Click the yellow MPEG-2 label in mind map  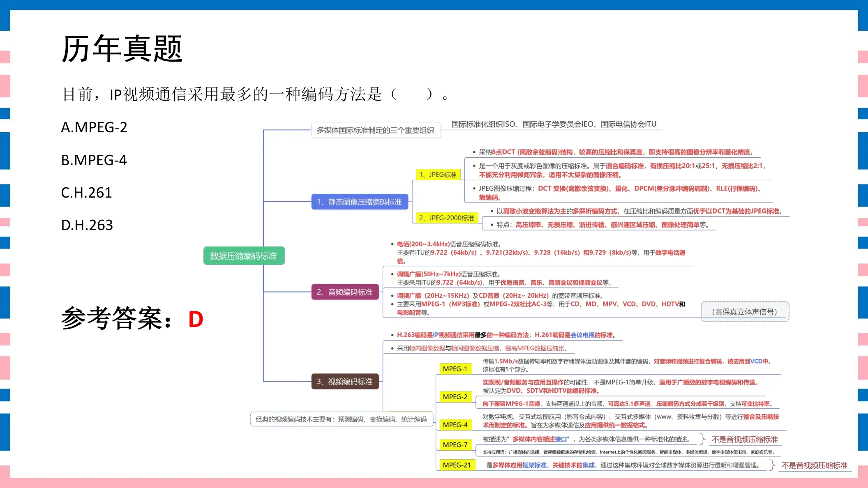455,397
